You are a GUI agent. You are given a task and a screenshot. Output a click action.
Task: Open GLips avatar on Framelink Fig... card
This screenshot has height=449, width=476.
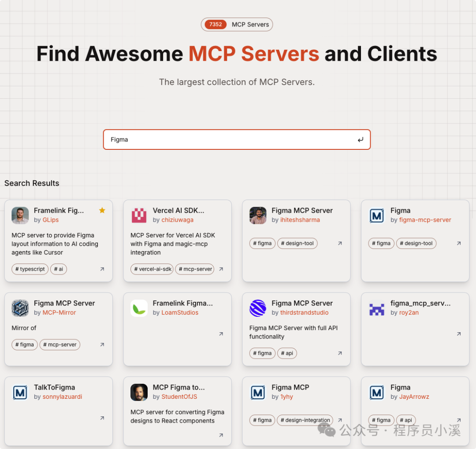click(20, 215)
